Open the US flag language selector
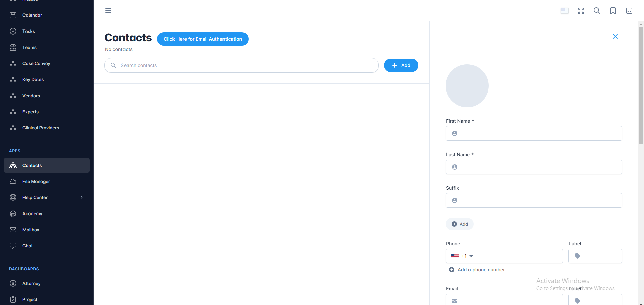The height and width of the screenshot is (305, 644). 565,11
